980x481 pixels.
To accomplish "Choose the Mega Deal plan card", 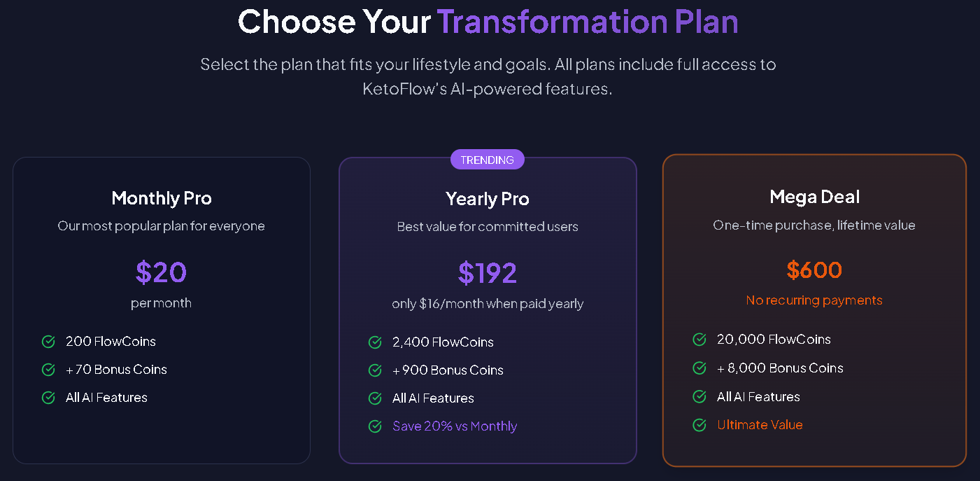I will (814, 309).
